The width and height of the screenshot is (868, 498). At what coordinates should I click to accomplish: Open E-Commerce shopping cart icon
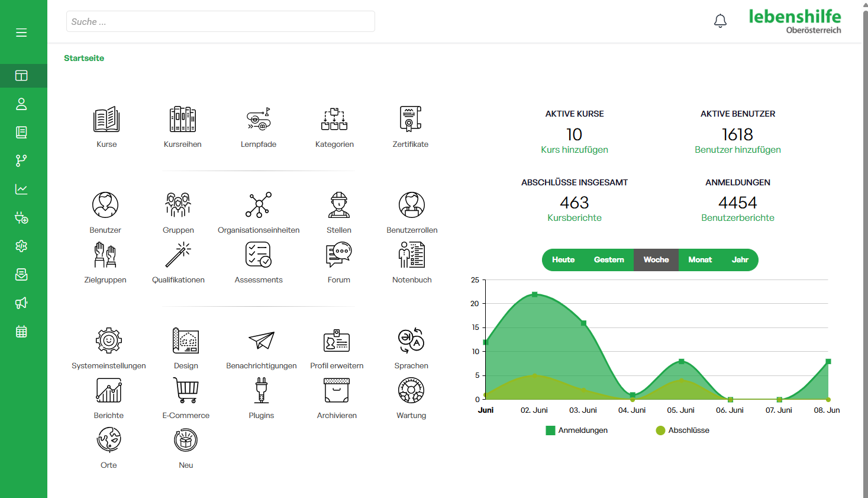[186, 390]
